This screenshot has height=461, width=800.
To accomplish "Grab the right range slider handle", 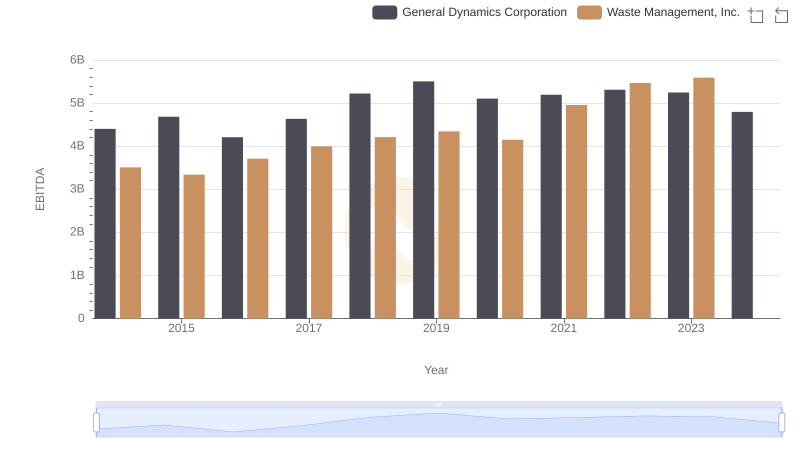I will click(x=781, y=422).
